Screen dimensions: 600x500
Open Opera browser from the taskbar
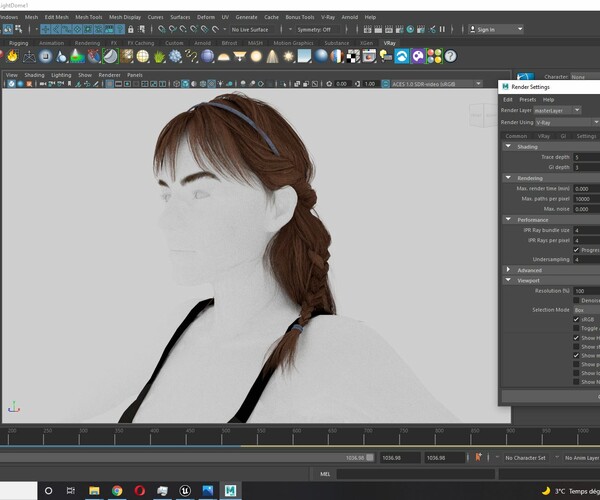point(140,490)
